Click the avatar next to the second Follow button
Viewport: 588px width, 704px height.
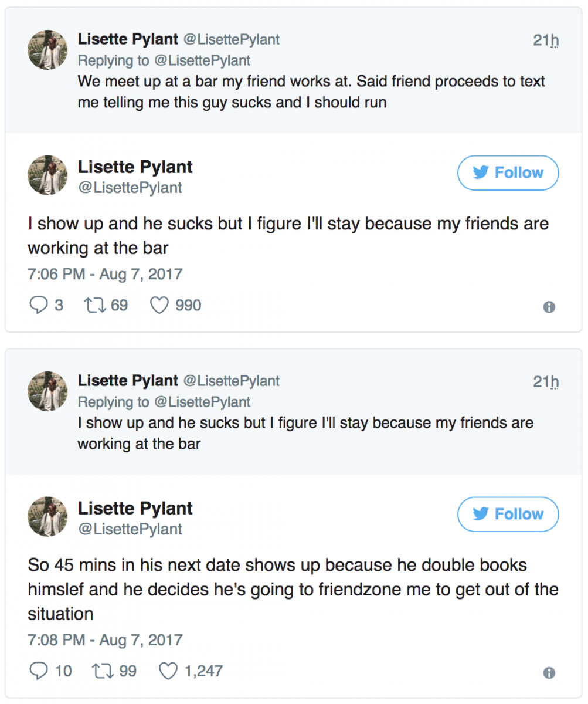pyautogui.click(x=48, y=516)
